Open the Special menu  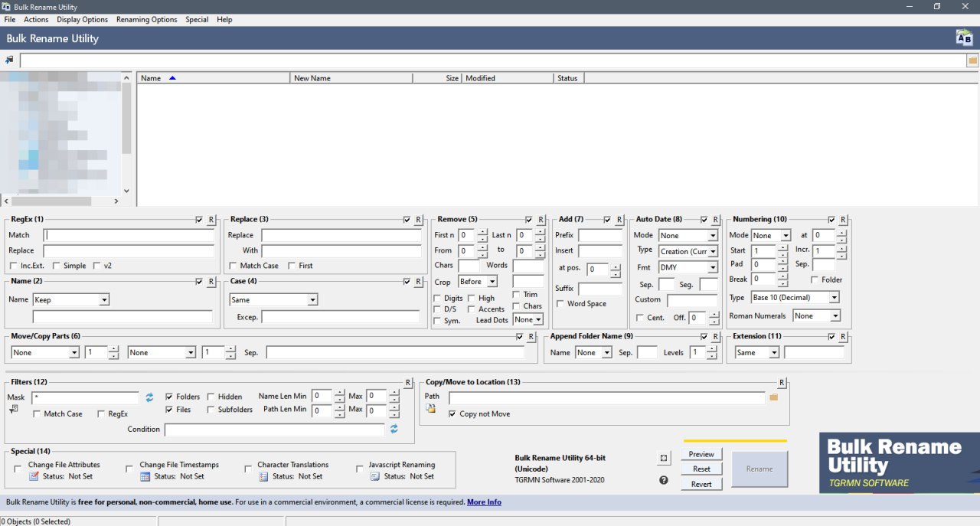(x=197, y=20)
